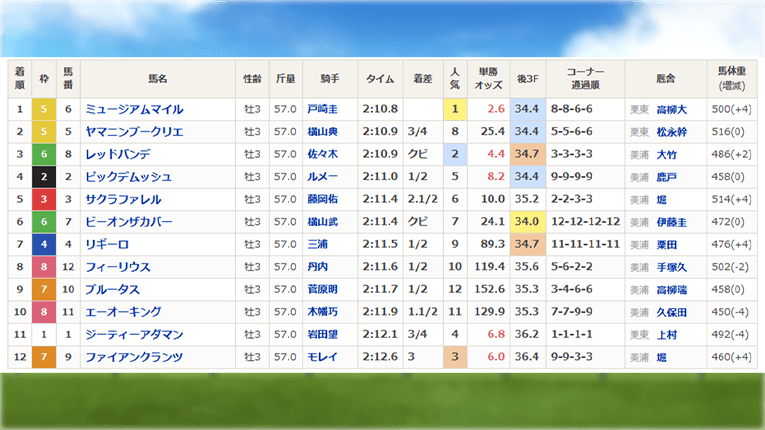Open jockey link 藤岡佑

[322, 199]
